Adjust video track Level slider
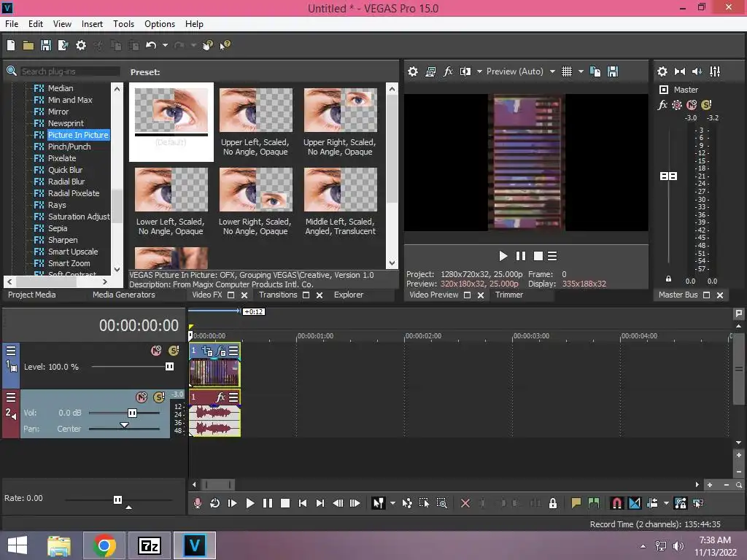747x560 pixels. click(169, 367)
